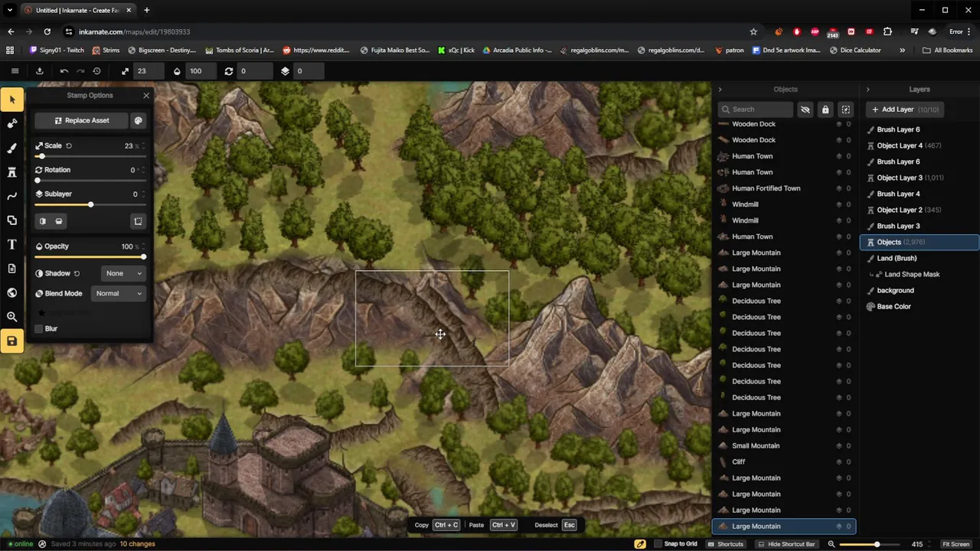Open the hamburger main menu
The height and width of the screenshot is (551, 980).
click(15, 70)
